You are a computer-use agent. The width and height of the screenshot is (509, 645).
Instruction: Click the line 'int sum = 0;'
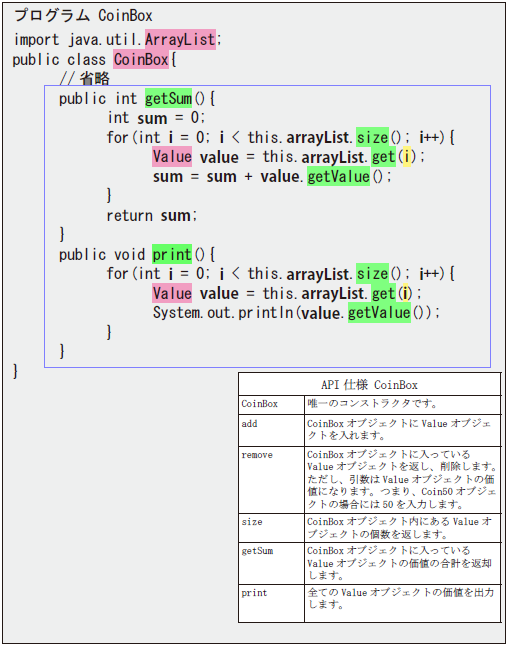tap(156, 118)
